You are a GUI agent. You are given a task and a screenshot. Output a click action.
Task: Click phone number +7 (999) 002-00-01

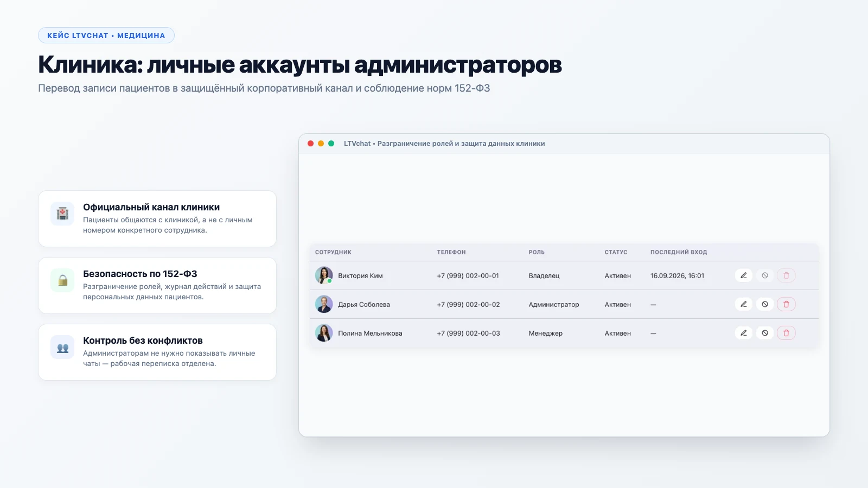click(468, 275)
